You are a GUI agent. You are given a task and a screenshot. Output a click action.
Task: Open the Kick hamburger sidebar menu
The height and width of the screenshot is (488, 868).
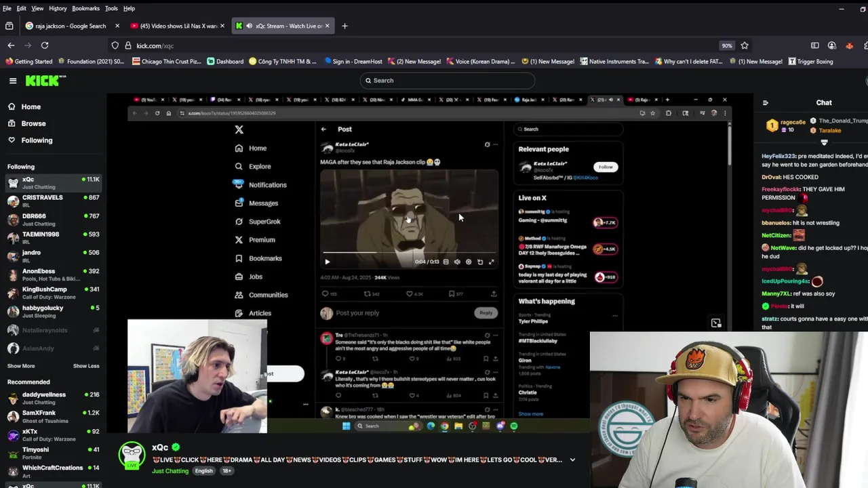pyautogui.click(x=13, y=81)
